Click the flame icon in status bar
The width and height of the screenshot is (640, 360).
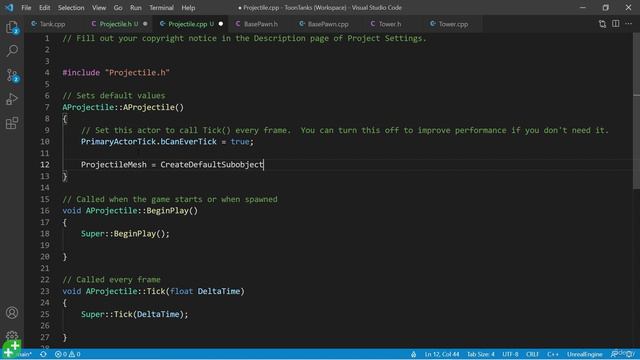click(x=413, y=354)
